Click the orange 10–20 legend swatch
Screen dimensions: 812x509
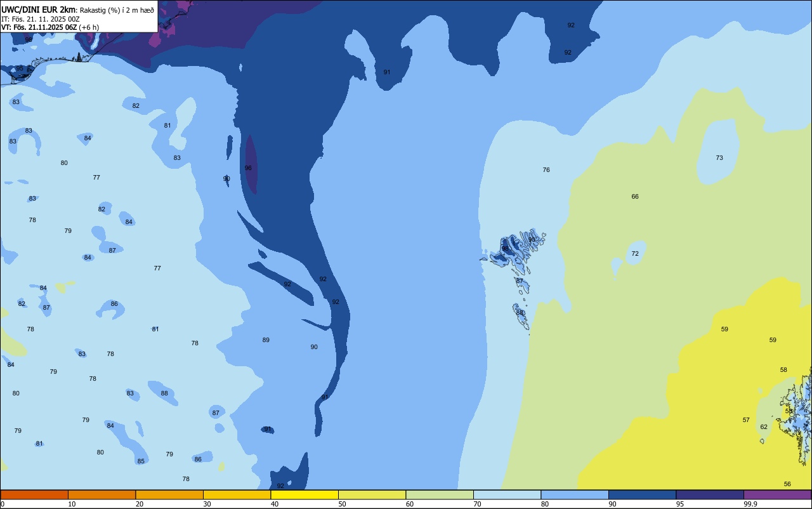pos(101,494)
